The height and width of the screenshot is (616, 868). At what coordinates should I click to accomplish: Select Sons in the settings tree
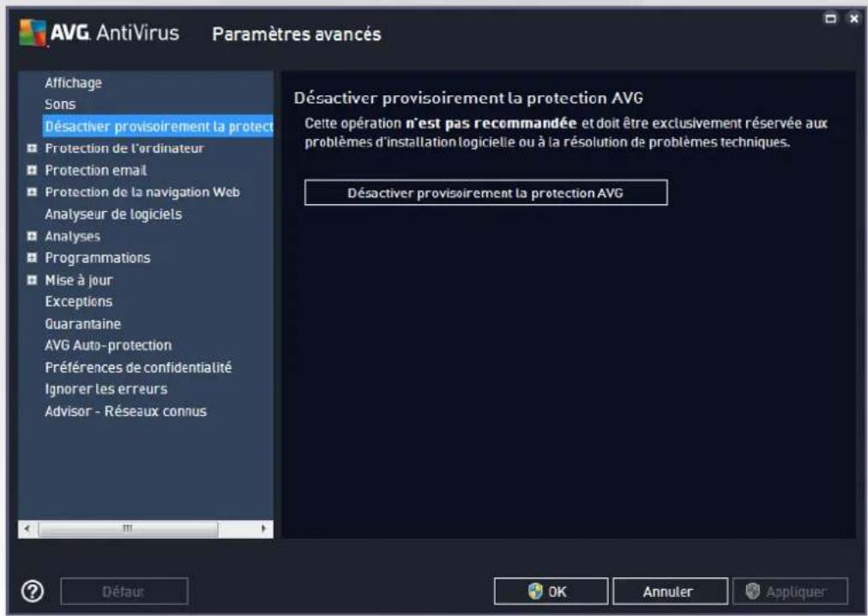[x=60, y=104]
